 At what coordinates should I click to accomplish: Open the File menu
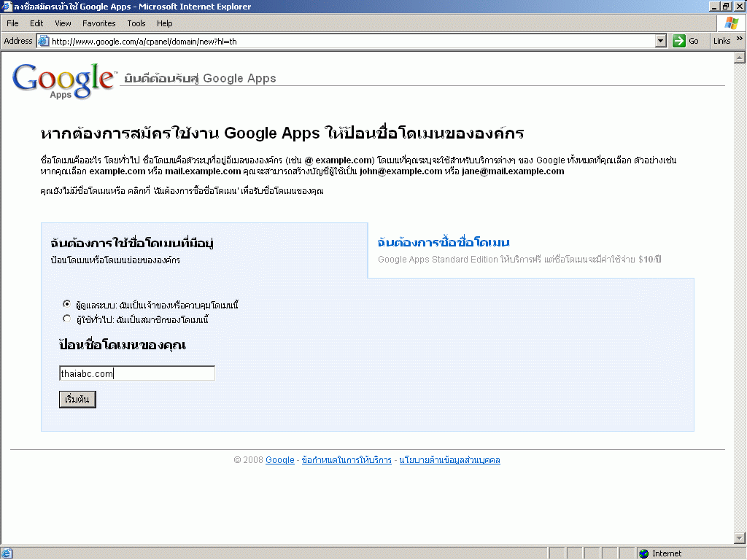click(x=12, y=23)
